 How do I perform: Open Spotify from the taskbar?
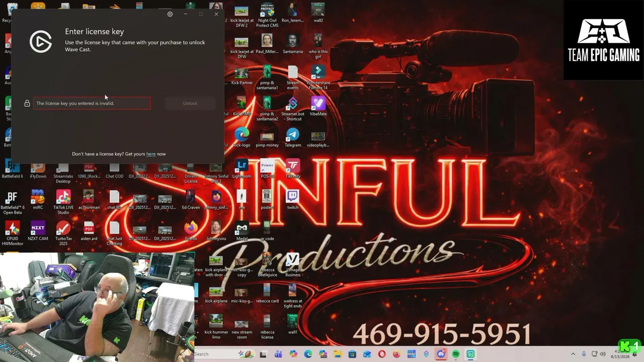456,354
